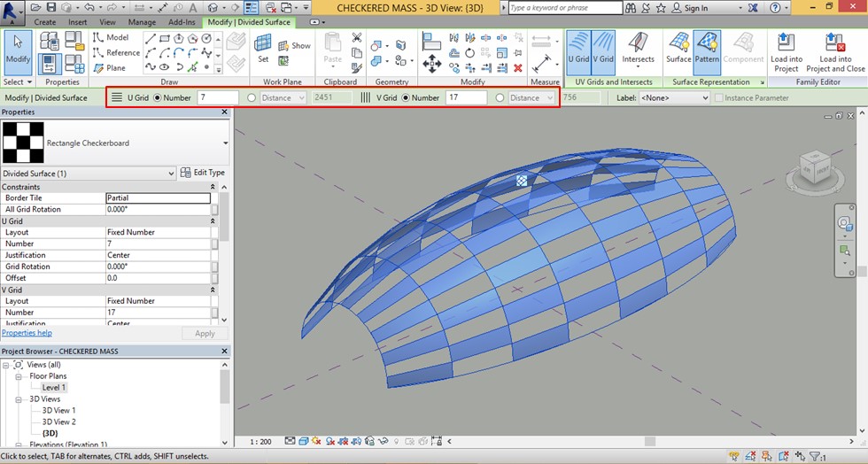Toggle Pattern representation button
Image resolution: width=868 pixels, height=464 pixels.
pos(707,52)
